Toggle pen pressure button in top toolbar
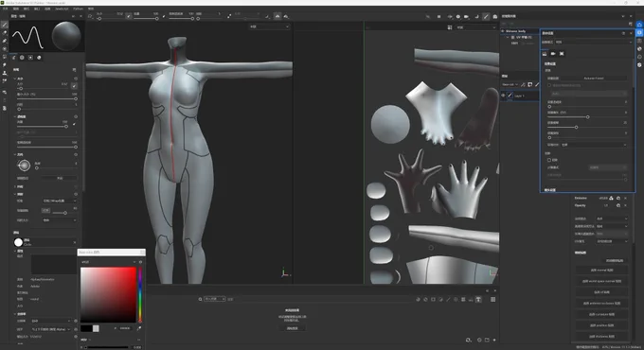This screenshot has height=350, width=644. [x=129, y=16]
